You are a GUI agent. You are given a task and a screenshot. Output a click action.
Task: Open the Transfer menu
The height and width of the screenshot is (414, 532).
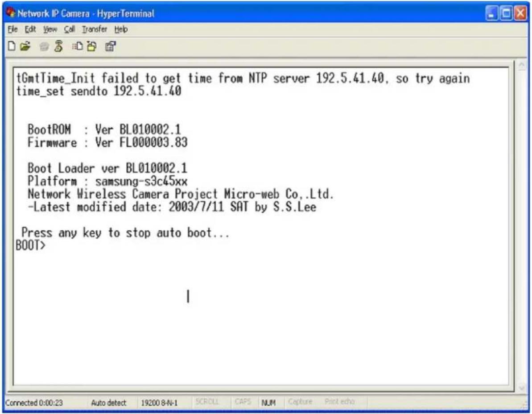coord(95,29)
